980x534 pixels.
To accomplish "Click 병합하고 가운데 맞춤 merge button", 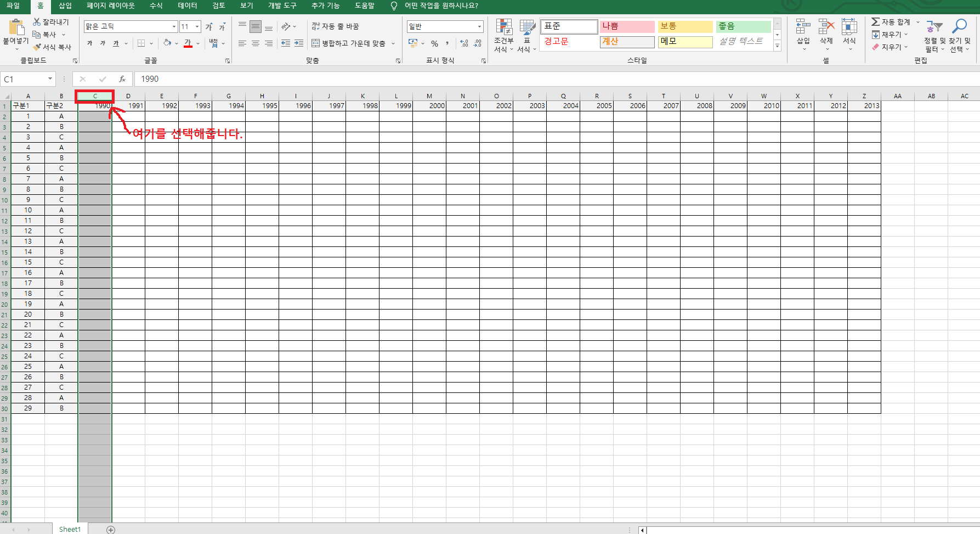I will [349, 43].
